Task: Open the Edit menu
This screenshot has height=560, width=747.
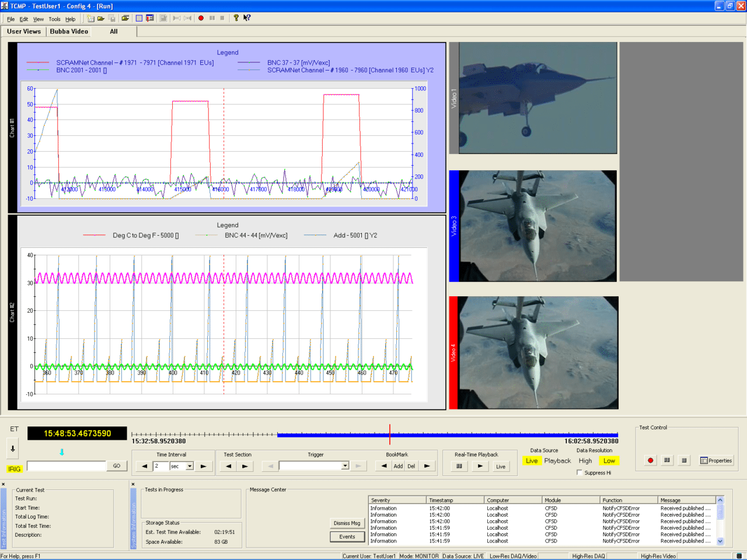Action: 23,19
